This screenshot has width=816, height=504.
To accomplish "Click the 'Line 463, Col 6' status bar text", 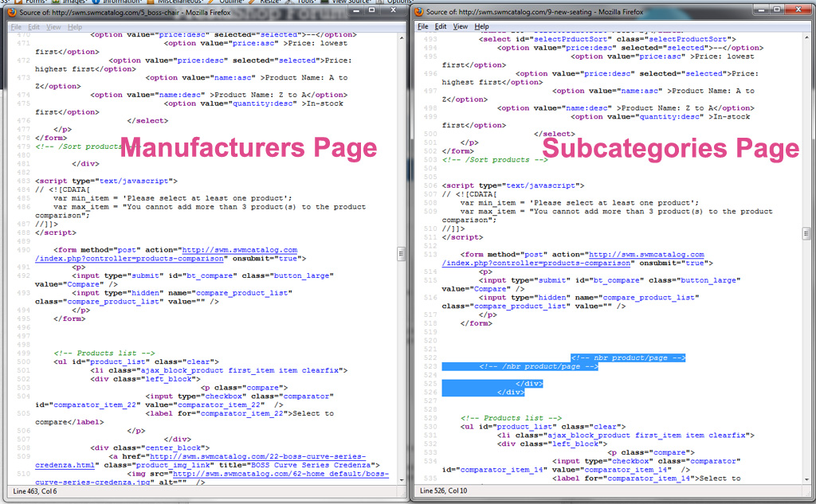I will point(35,491).
